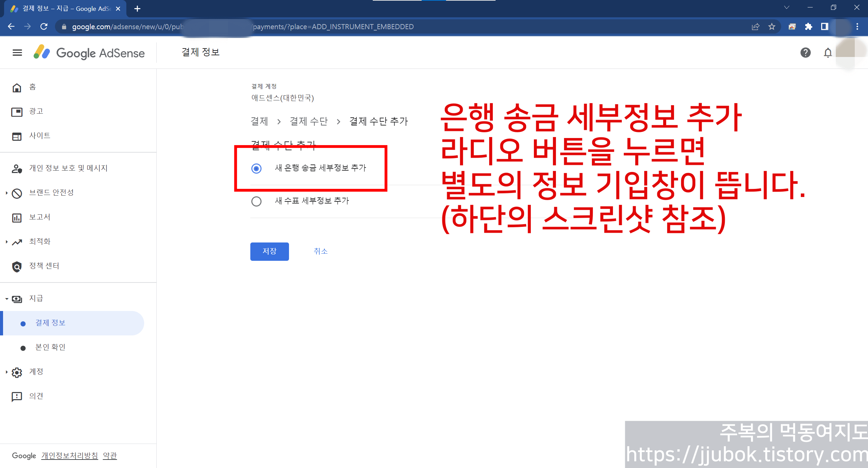Select the 정책 센터 icon
The image size is (868, 468).
point(17,266)
